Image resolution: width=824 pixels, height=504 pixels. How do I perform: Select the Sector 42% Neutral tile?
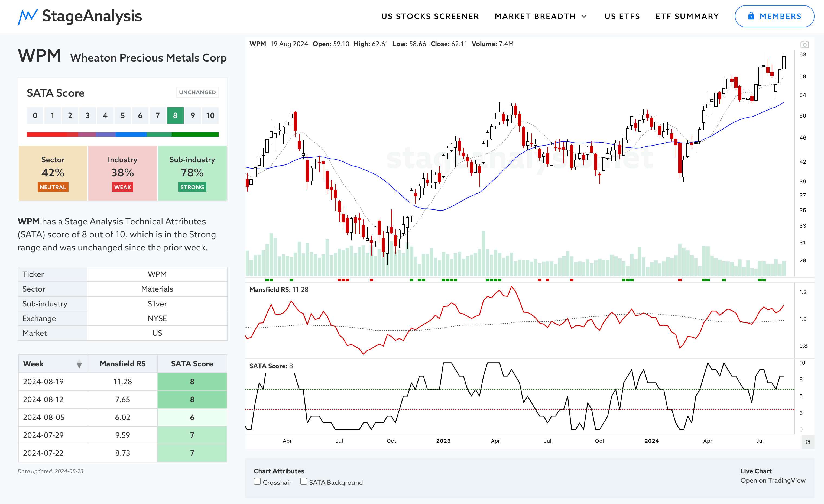click(x=53, y=173)
